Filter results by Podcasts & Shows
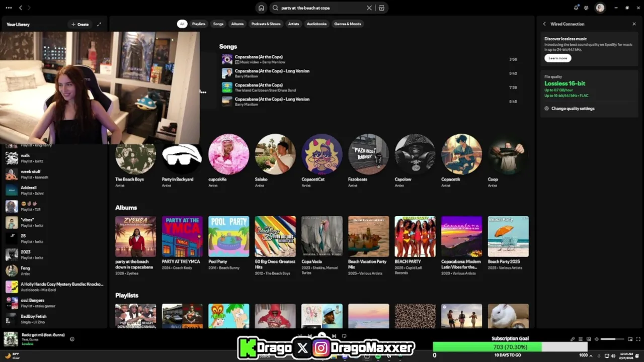 (x=266, y=24)
